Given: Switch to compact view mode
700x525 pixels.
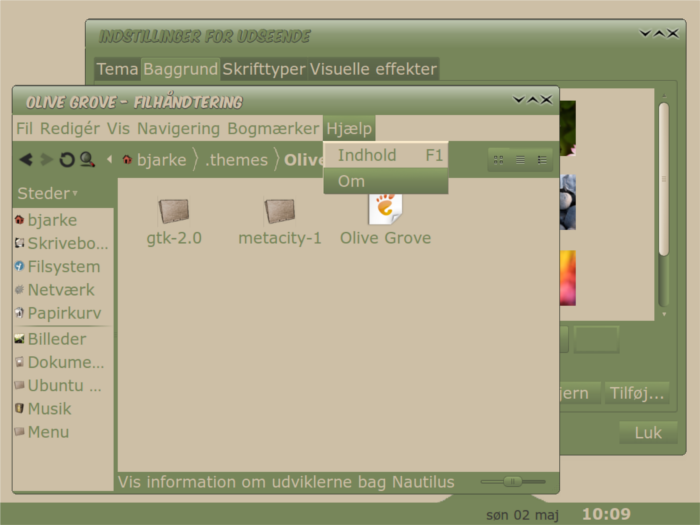Looking at the screenshot, I should coord(542,160).
